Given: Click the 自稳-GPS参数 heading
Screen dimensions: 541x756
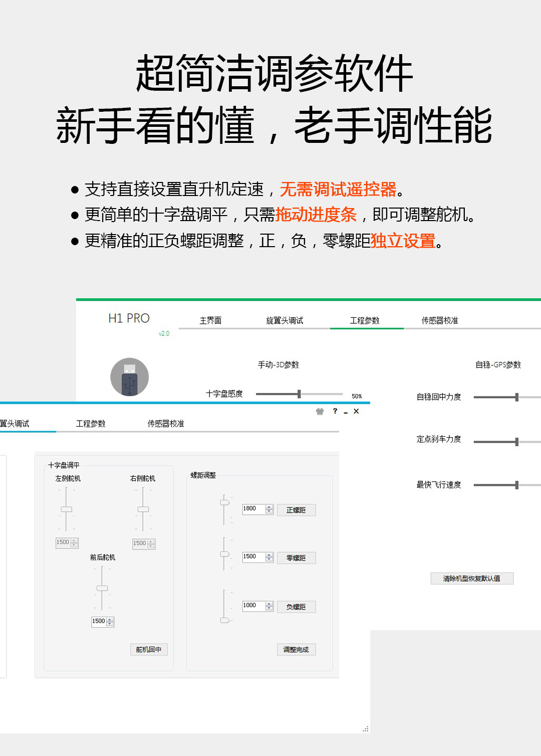Looking at the screenshot, I should click(498, 365).
